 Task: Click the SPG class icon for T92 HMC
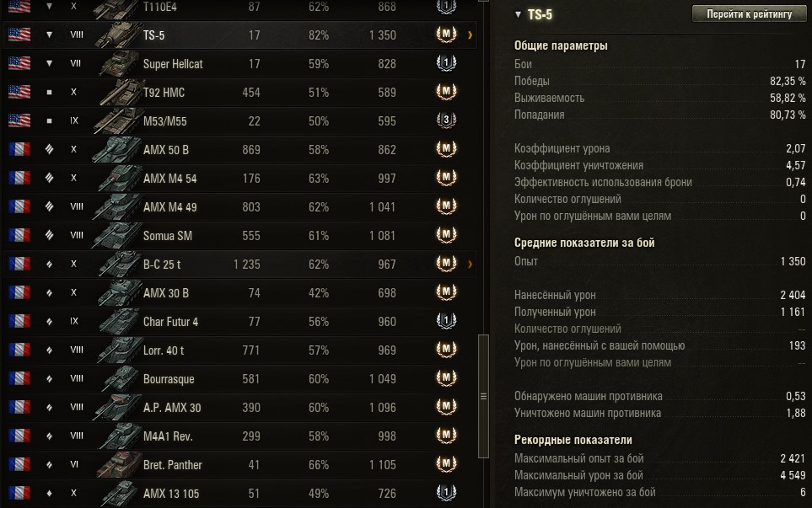pos(50,93)
